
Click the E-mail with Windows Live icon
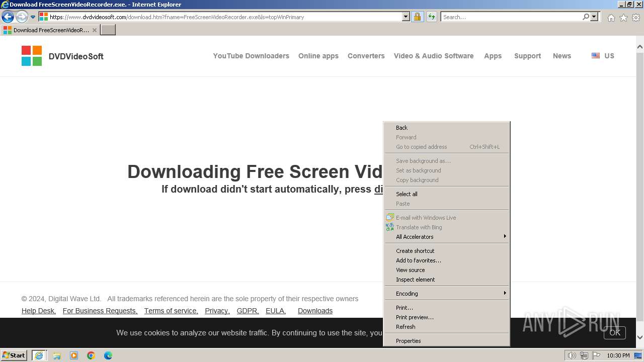click(390, 218)
